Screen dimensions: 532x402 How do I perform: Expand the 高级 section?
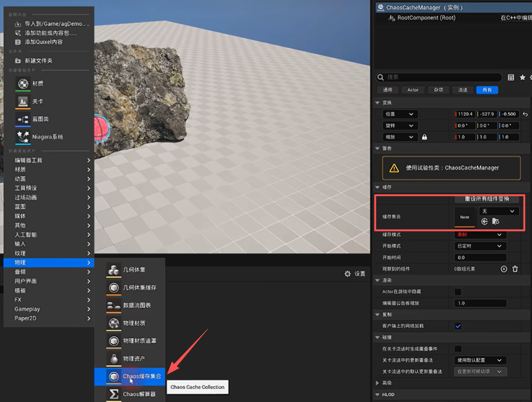click(378, 383)
